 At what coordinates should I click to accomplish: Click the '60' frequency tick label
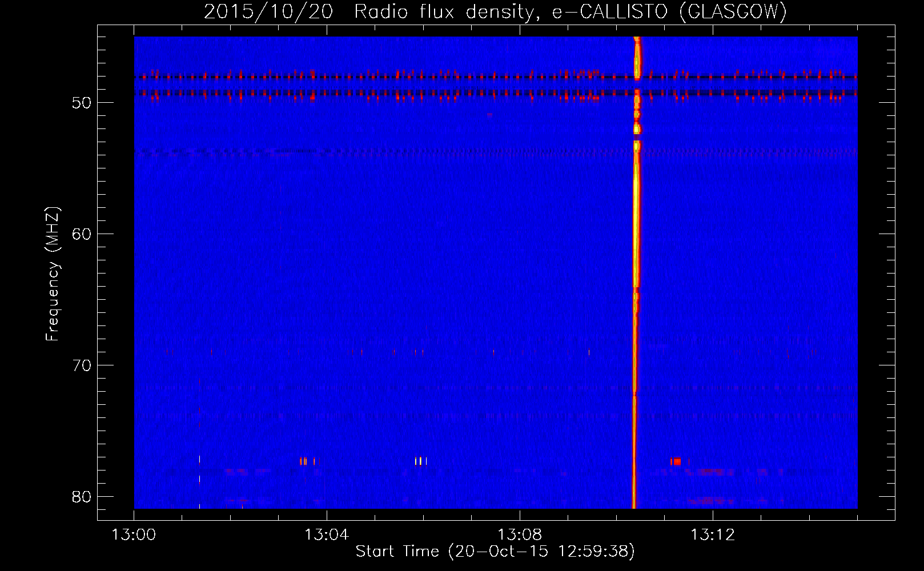pos(82,234)
